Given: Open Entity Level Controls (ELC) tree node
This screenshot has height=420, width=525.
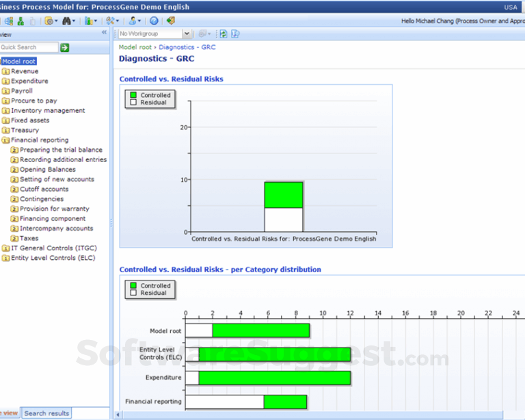Looking at the screenshot, I should point(53,258).
